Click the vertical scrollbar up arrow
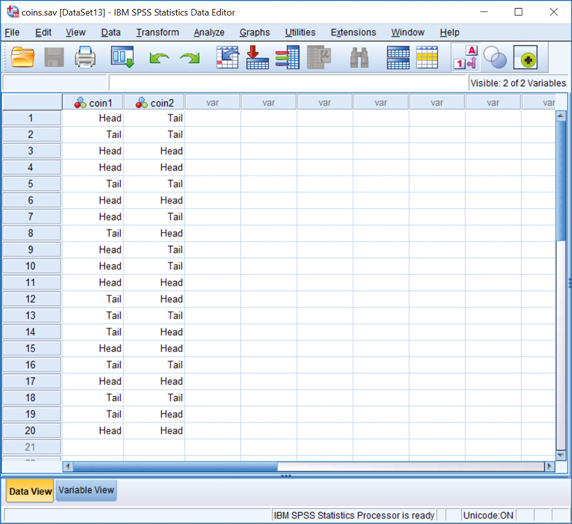 [561, 116]
